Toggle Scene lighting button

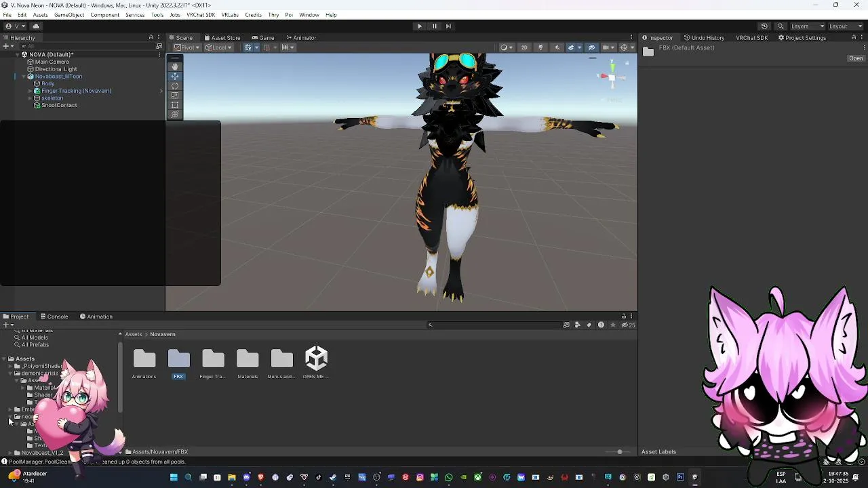(x=540, y=47)
